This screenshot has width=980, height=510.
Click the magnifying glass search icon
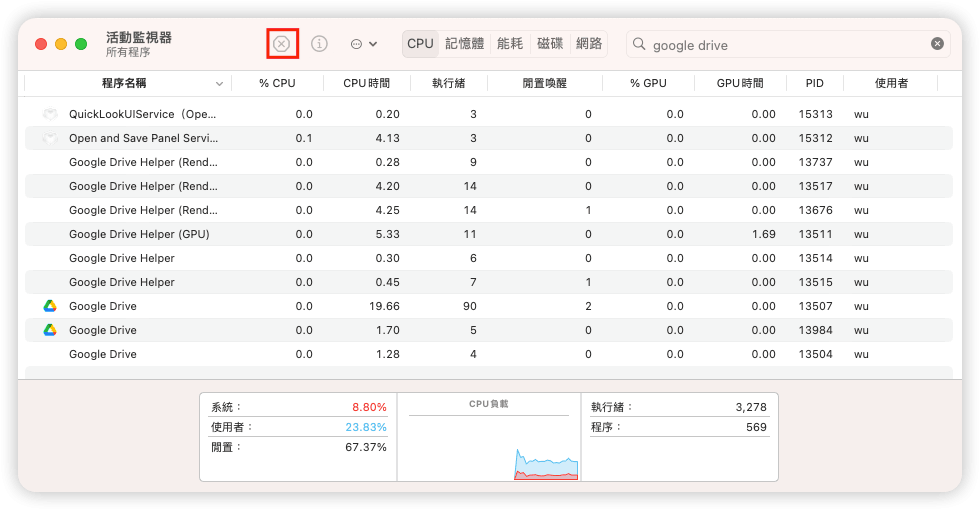(x=639, y=44)
